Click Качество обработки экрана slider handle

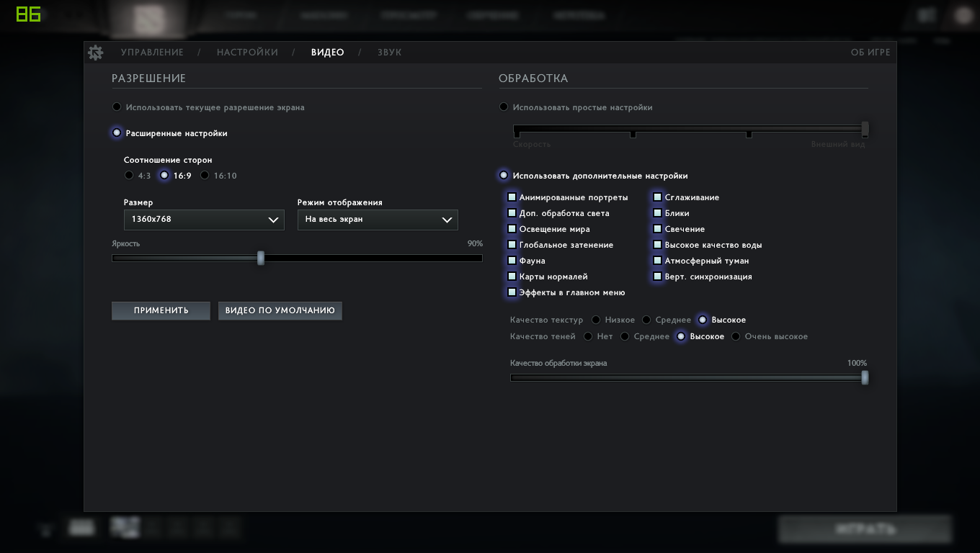[x=865, y=377]
